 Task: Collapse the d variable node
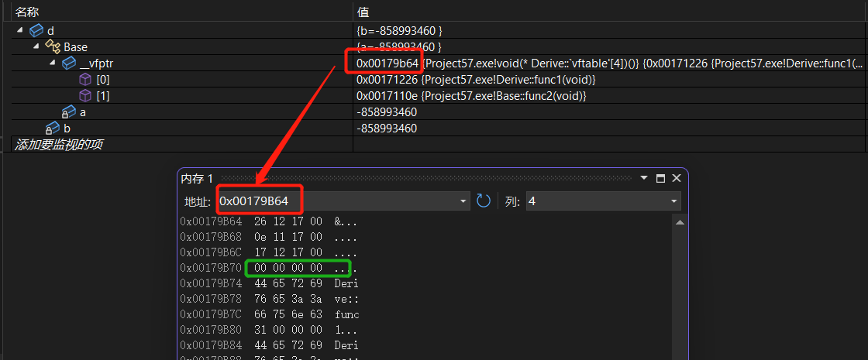point(20,29)
